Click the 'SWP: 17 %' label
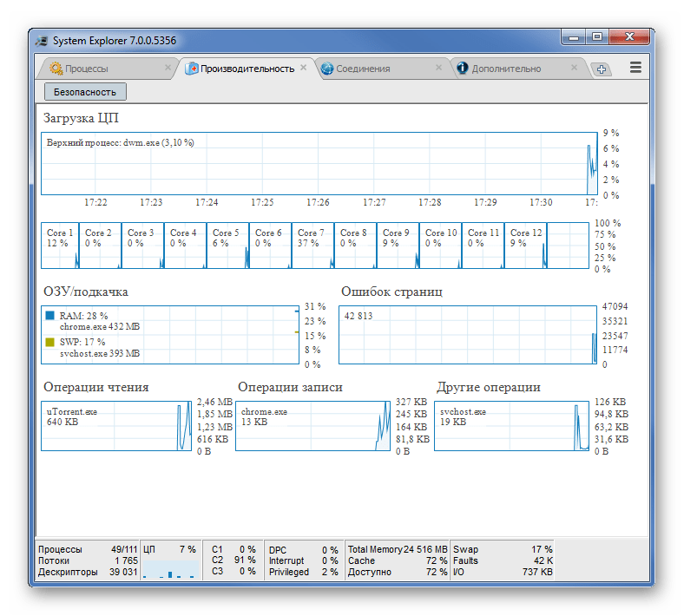Viewport: 684px width, 616px height. point(82,342)
